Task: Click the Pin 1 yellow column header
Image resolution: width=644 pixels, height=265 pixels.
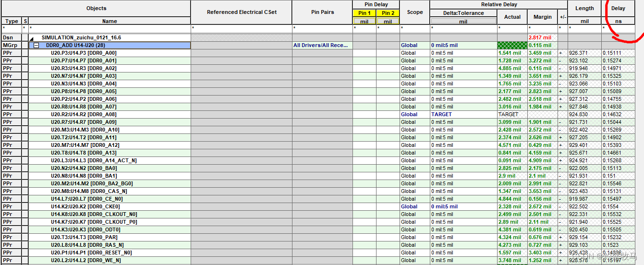Action: (365, 13)
